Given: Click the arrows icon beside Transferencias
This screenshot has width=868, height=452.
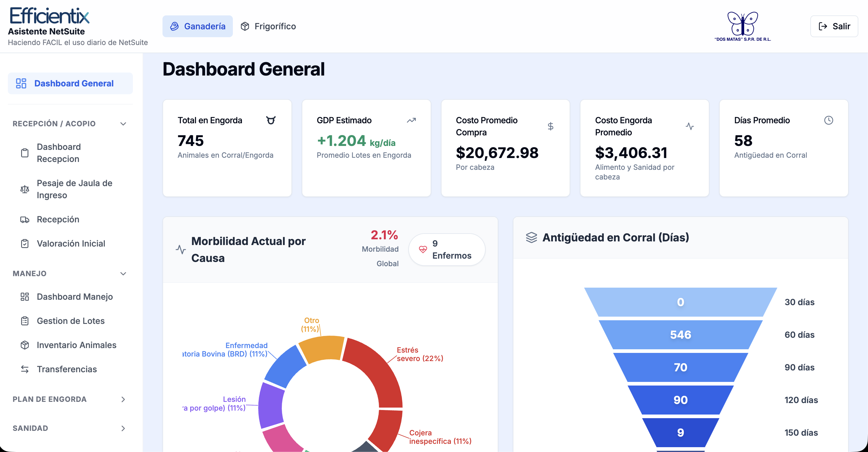Looking at the screenshot, I should 24,370.
